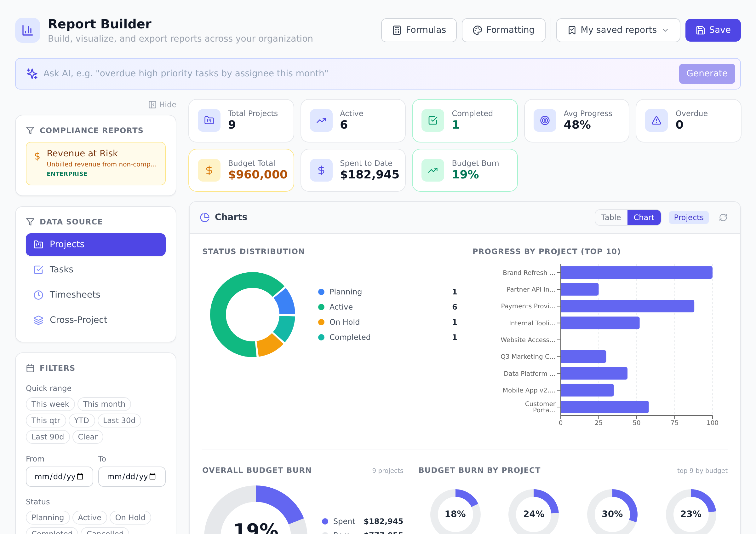Click the Completed checkmark icon
Screen dimensions: 756x534
click(433, 120)
